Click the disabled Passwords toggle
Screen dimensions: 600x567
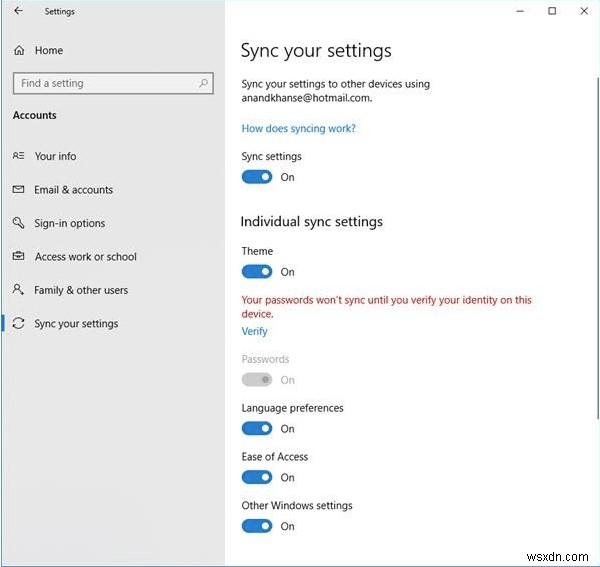tap(257, 380)
